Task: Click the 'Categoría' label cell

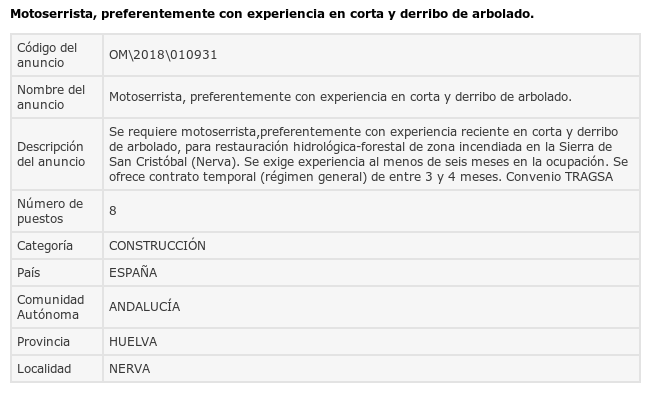Action: 57,246
